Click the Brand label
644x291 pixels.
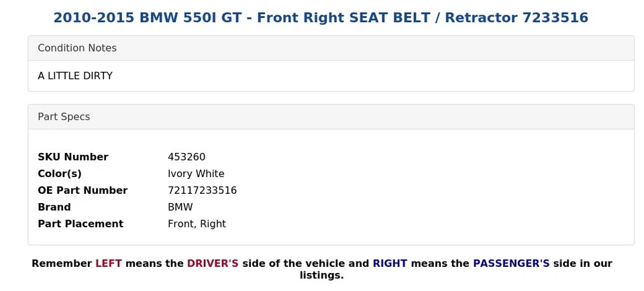[54, 207]
